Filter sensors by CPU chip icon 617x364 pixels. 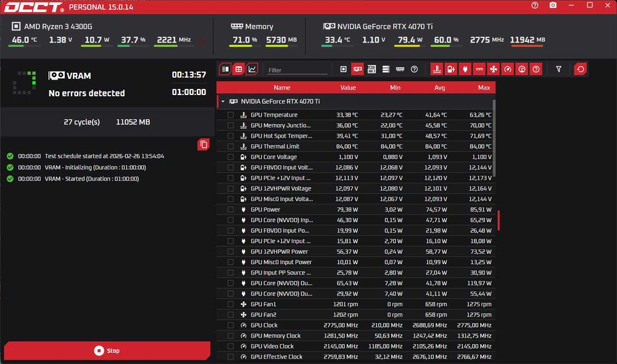point(343,69)
